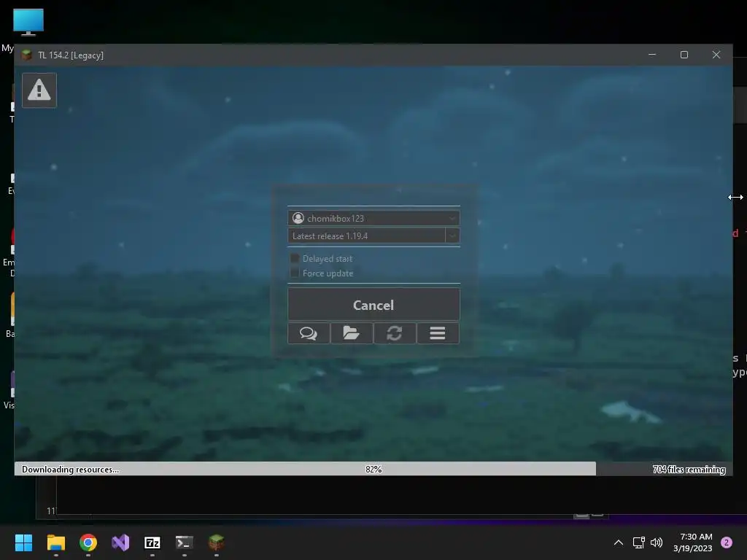Screen dimensions: 747x560
Task: Open the Windows Start menu
Action: click(23, 542)
